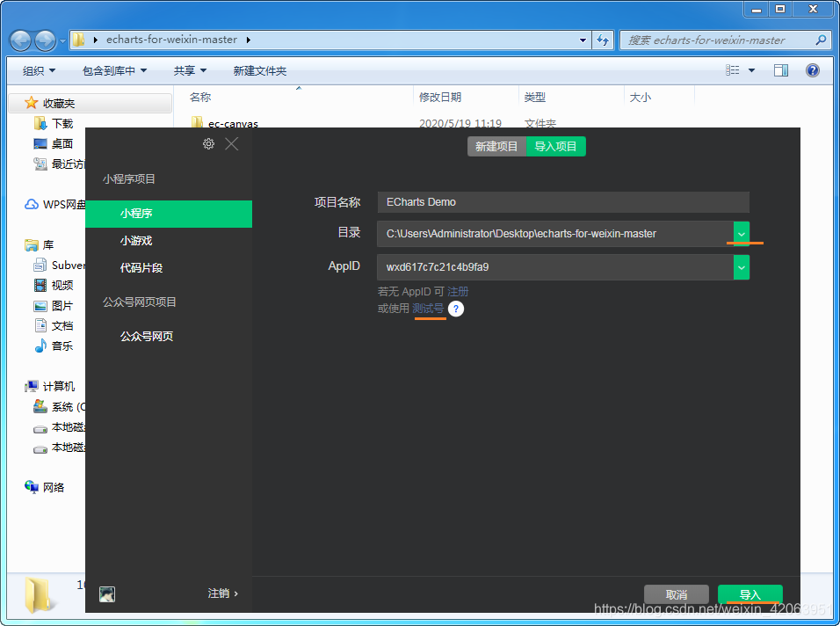
Task: Open WPS网盘 cloud drive entry
Action: point(54,205)
